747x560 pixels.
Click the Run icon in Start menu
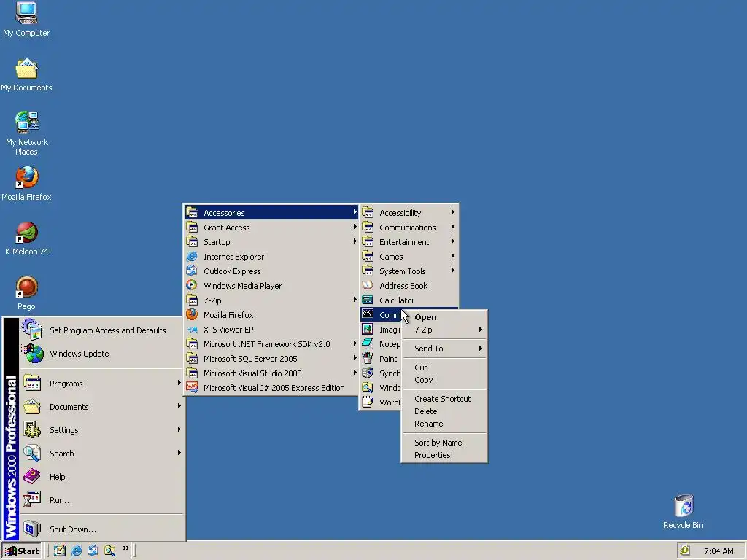(32, 499)
